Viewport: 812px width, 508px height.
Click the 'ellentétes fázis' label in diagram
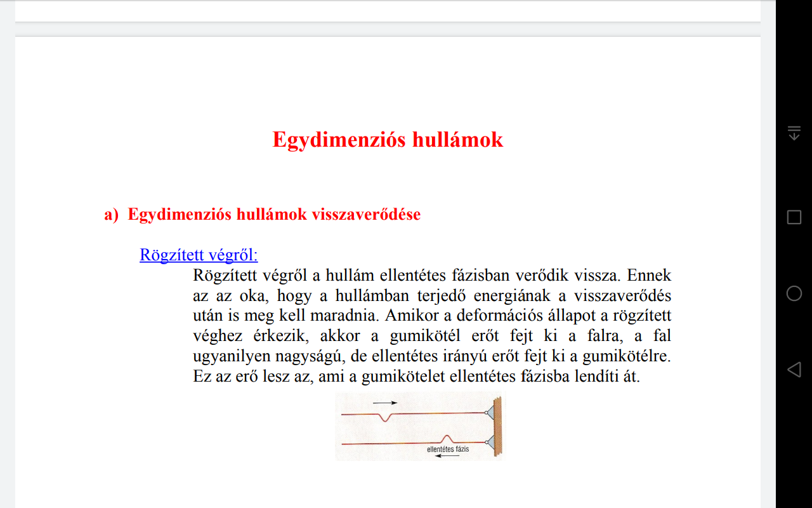point(448,449)
